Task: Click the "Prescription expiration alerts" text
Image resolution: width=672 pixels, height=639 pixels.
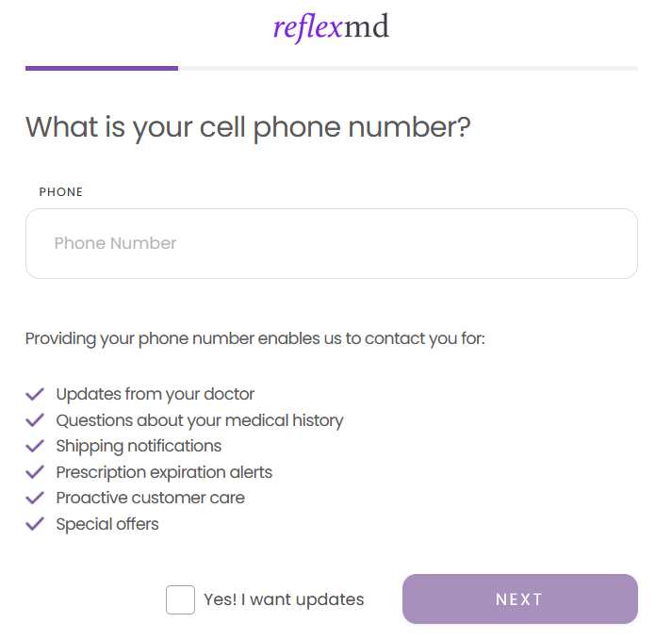Action: coord(164,472)
